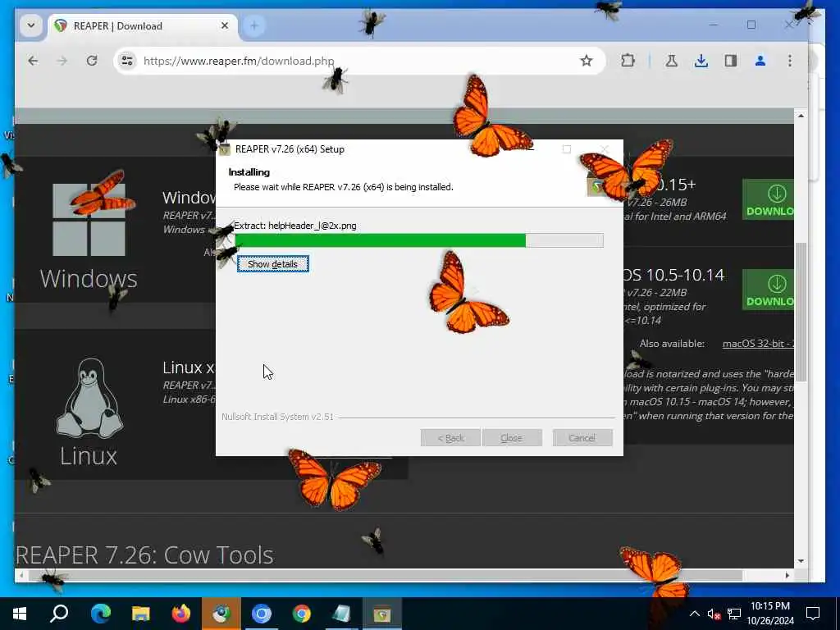Click macOS 10.15+ Download button
Viewport: 840px width, 630px height.
tap(768, 199)
